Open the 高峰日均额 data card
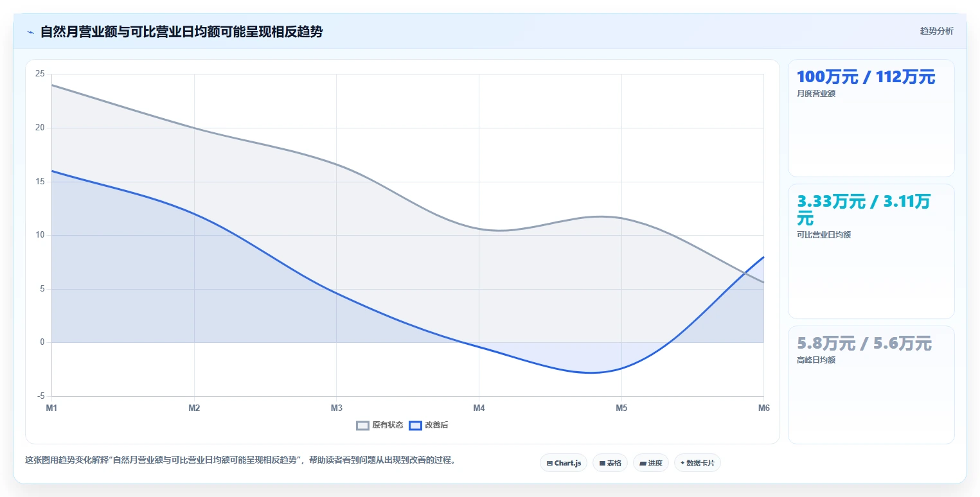This screenshot has height=497, width=980. [x=871, y=385]
